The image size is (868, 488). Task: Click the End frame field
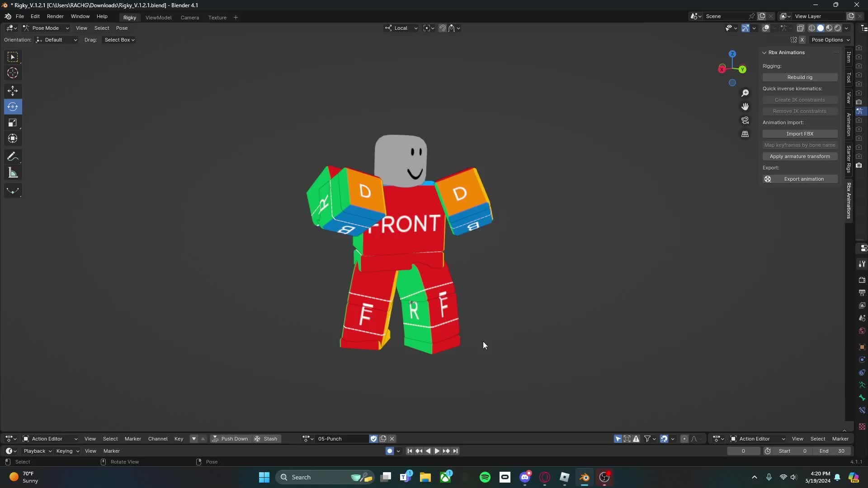[832, 451]
